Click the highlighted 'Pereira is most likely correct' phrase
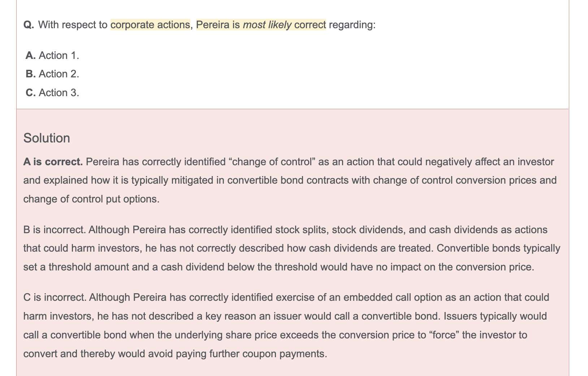This screenshot has width=588, height=376. click(x=261, y=25)
